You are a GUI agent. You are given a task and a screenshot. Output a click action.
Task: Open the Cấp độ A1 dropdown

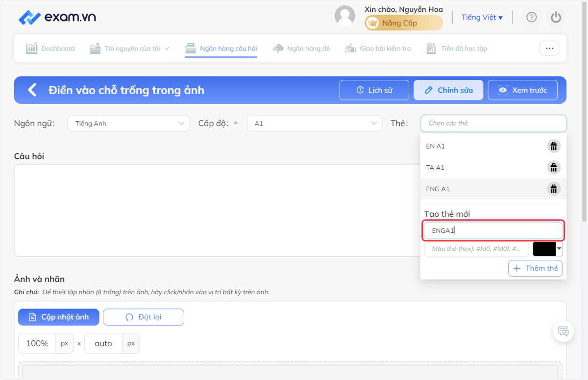[315, 123]
